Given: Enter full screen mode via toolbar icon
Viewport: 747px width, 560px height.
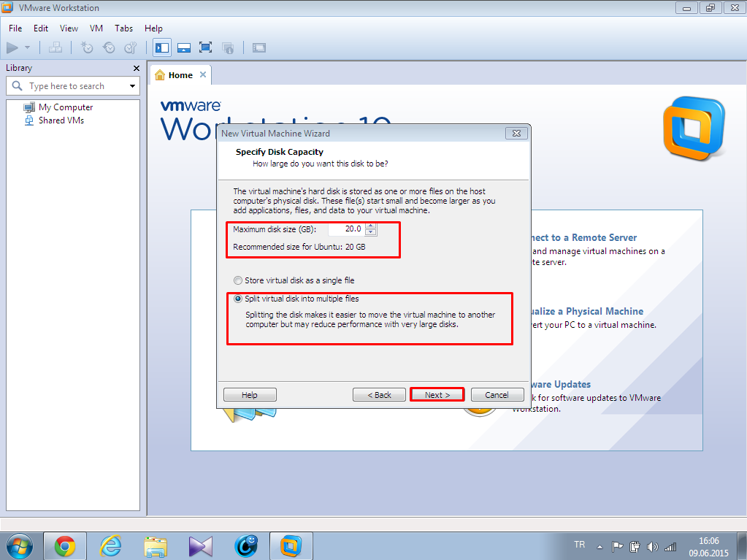Looking at the screenshot, I should pos(205,47).
